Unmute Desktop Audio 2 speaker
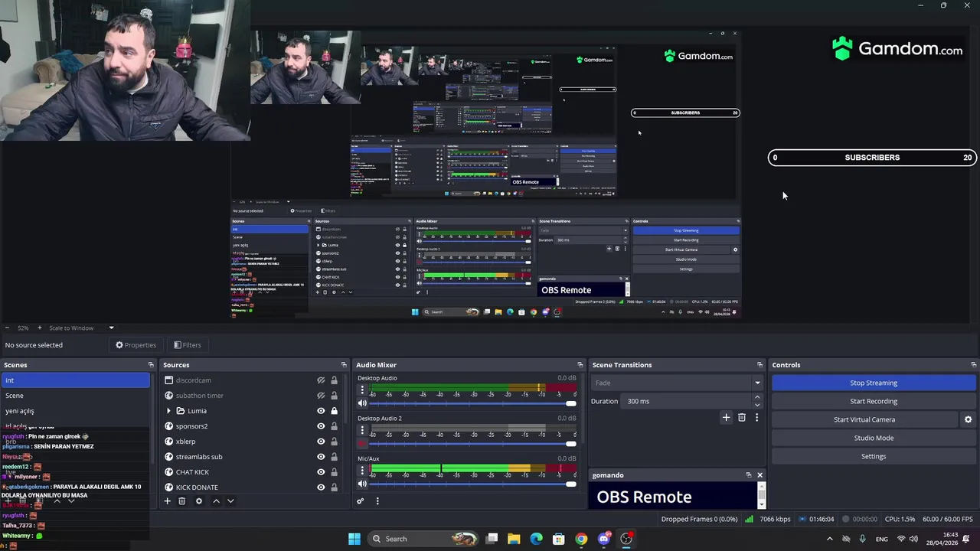980x551 pixels. pos(362,444)
